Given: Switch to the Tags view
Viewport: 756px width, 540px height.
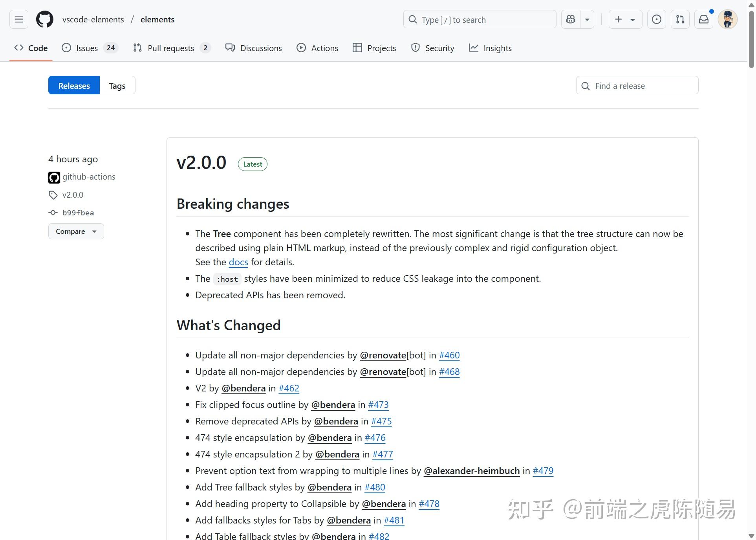Looking at the screenshot, I should [x=117, y=85].
